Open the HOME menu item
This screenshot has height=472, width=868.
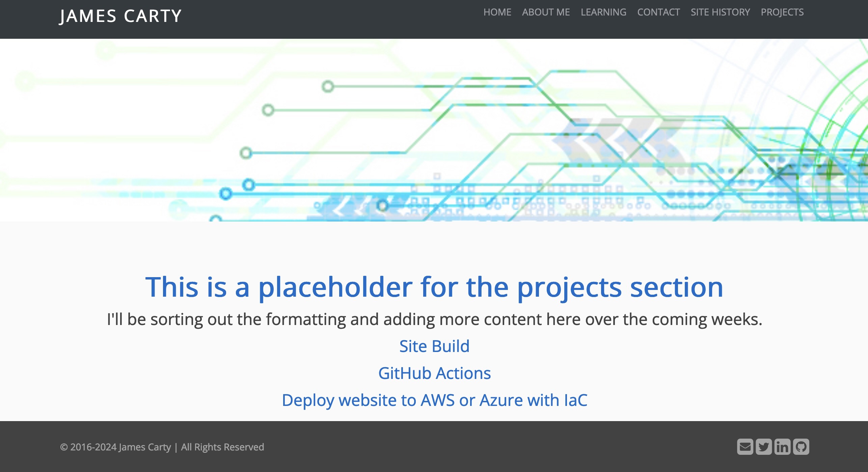tap(497, 12)
